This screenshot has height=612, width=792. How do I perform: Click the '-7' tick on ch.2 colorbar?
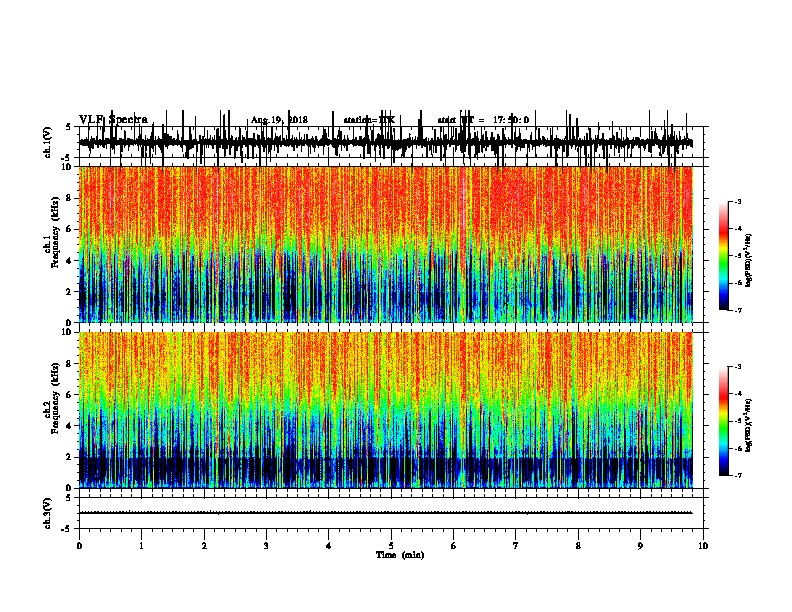[x=738, y=476]
